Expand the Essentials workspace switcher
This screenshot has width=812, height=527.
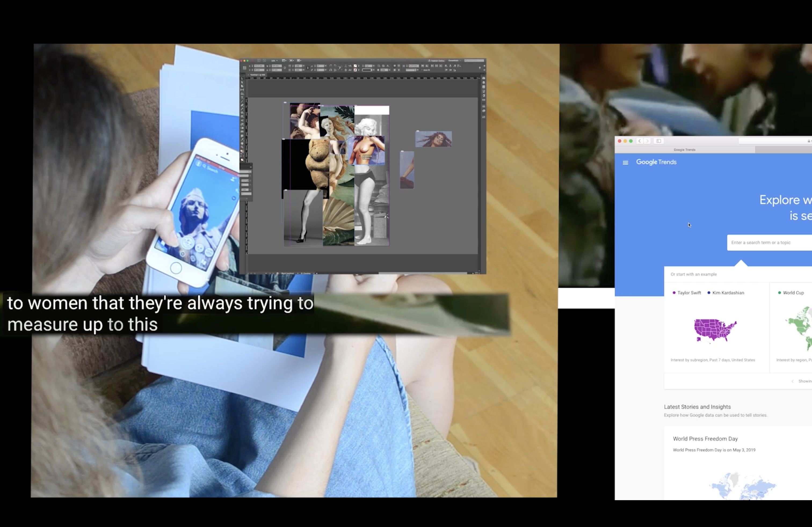pyautogui.click(x=455, y=61)
